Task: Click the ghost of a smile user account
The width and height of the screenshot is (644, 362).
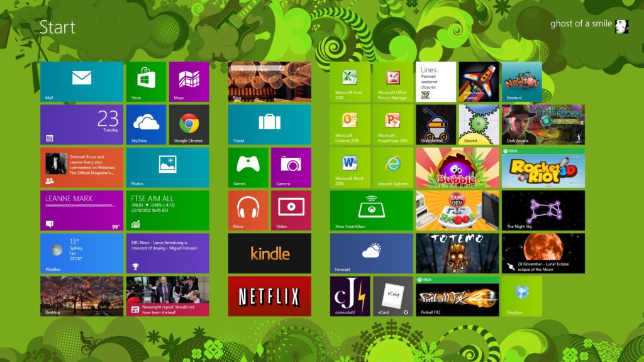Action: click(589, 25)
